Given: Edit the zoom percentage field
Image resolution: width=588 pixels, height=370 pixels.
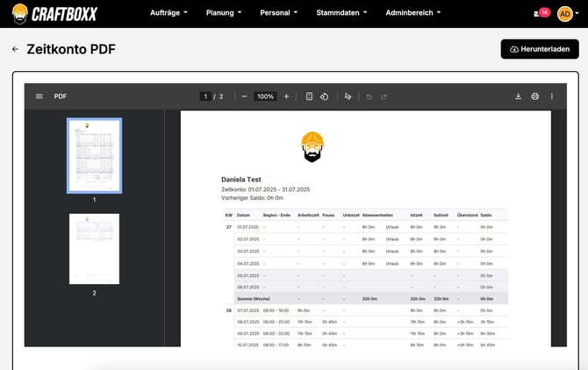Looking at the screenshot, I should [x=265, y=96].
